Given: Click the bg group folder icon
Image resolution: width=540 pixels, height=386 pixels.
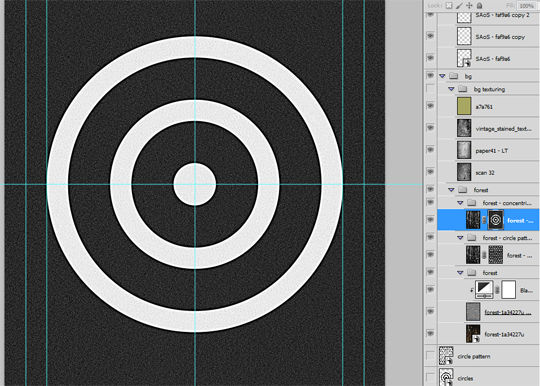Looking at the screenshot, I should (454, 76).
